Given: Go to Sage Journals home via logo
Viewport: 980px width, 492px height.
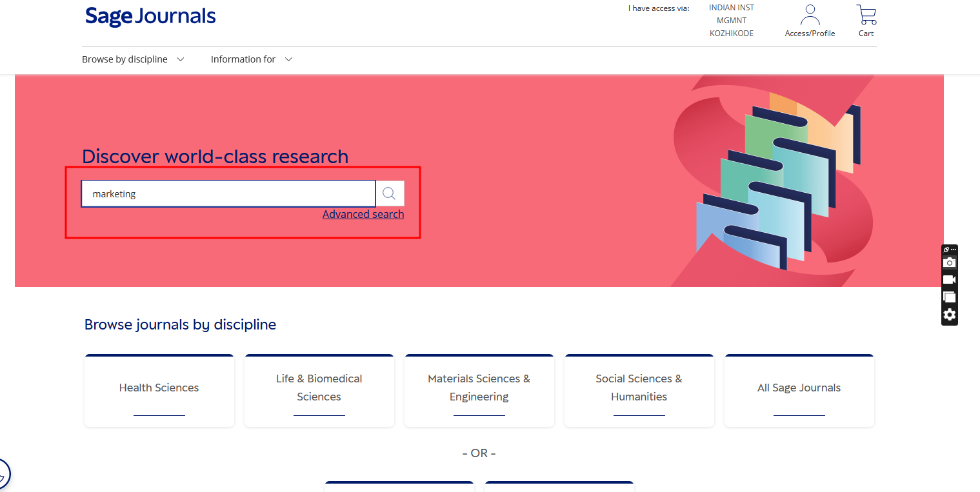Looking at the screenshot, I should 150,17.
